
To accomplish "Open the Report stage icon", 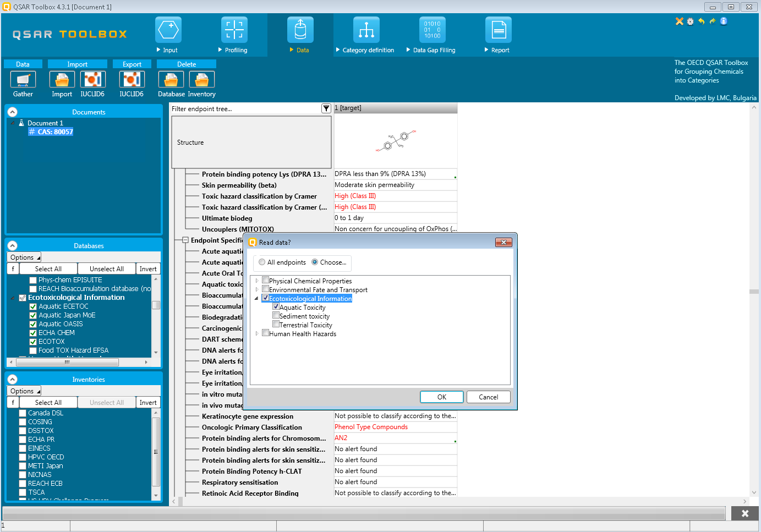I will click(498, 30).
